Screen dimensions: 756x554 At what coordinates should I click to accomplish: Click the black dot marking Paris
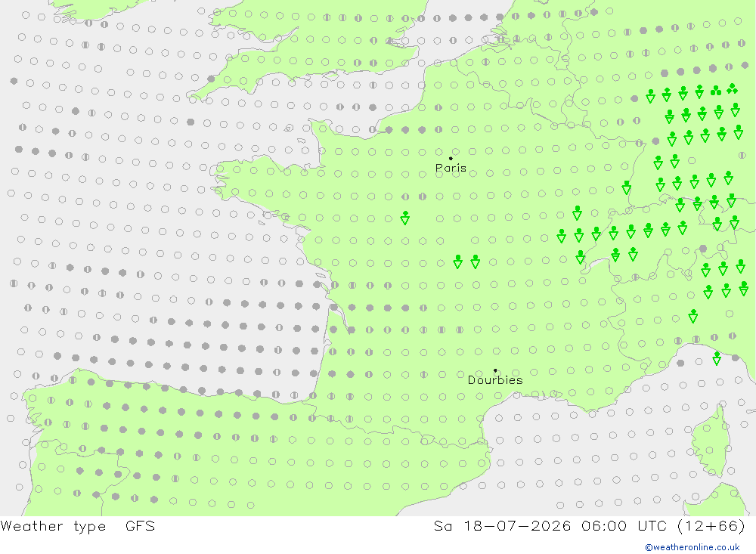pos(451,158)
